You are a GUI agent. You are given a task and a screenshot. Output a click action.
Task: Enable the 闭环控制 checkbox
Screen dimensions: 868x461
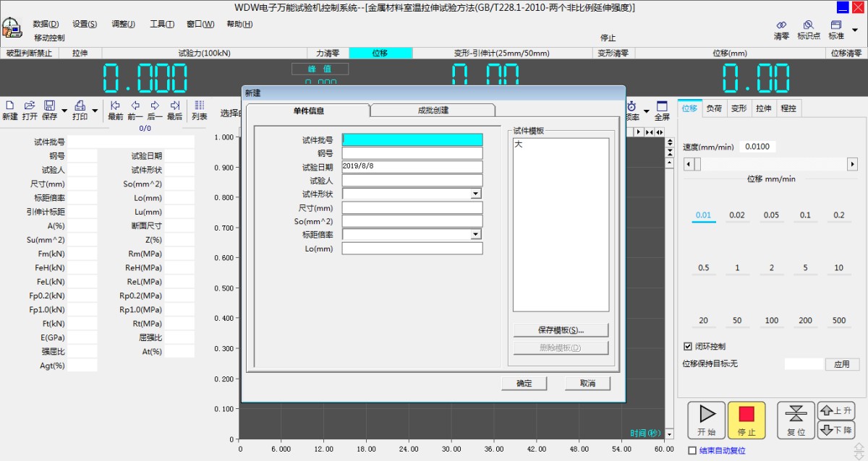[688, 346]
